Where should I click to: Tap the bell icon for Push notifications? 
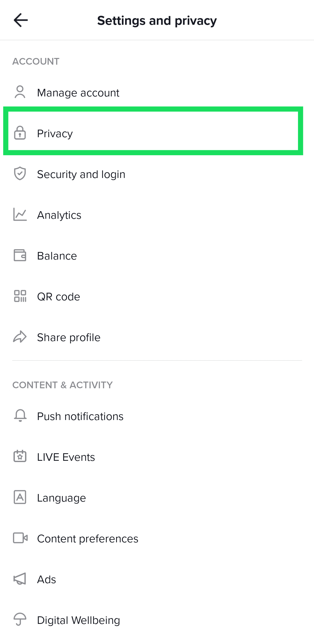coord(20,416)
